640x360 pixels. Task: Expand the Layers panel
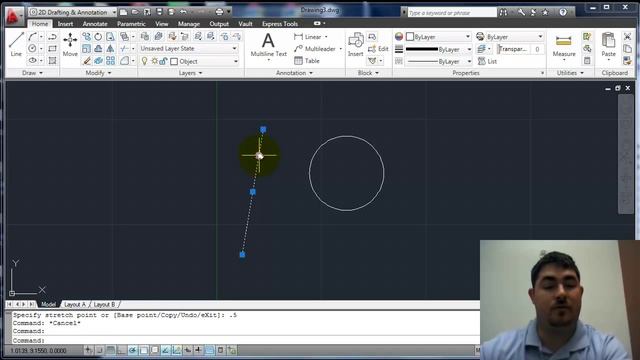pyautogui.click(x=190, y=73)
